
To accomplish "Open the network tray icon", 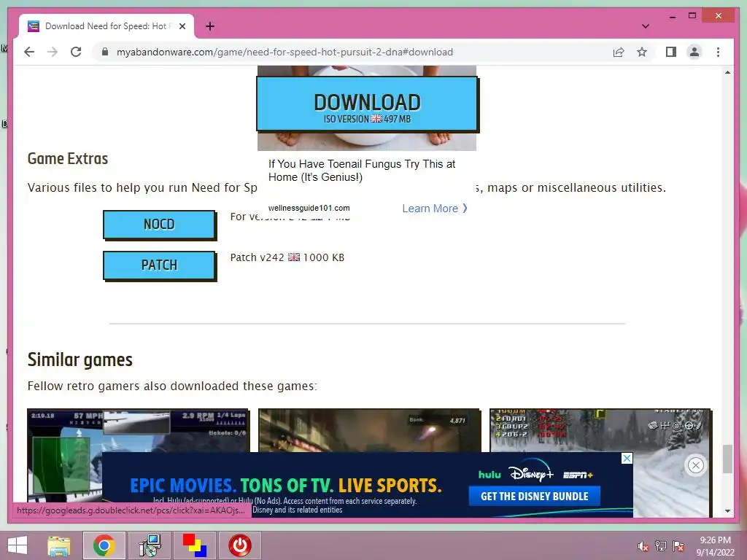I will [661, 546].
